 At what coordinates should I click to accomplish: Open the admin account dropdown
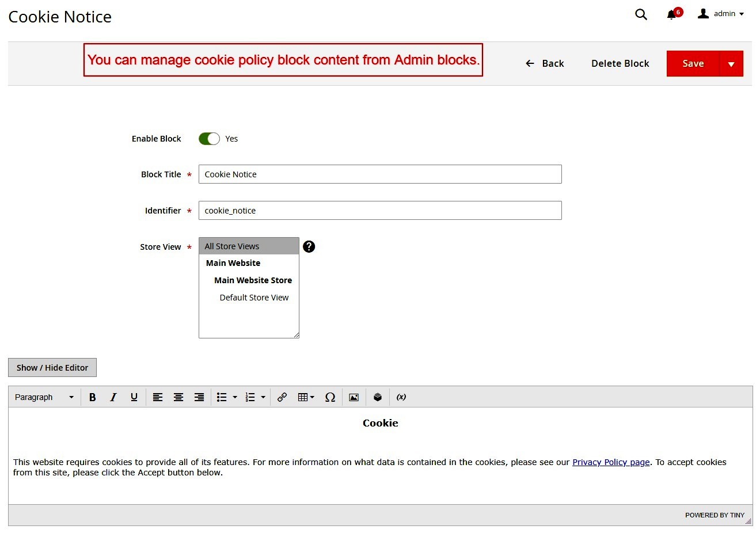[721, 14]
